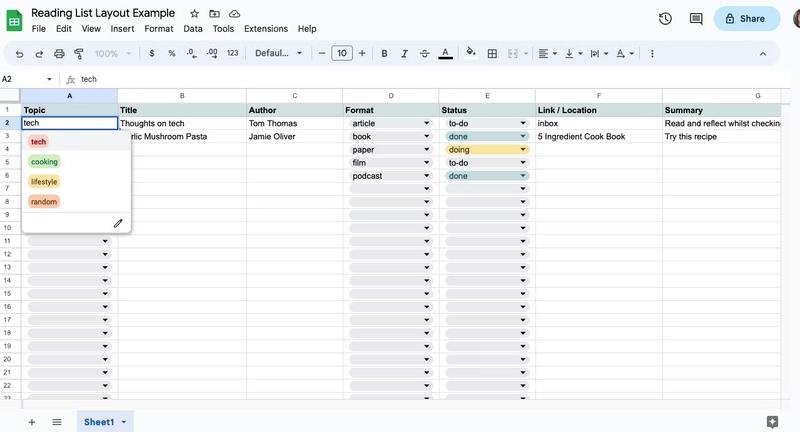Viewport: 800px width, 432px height.
Task: Open the fill color bucket
Action: pos(471,52)
